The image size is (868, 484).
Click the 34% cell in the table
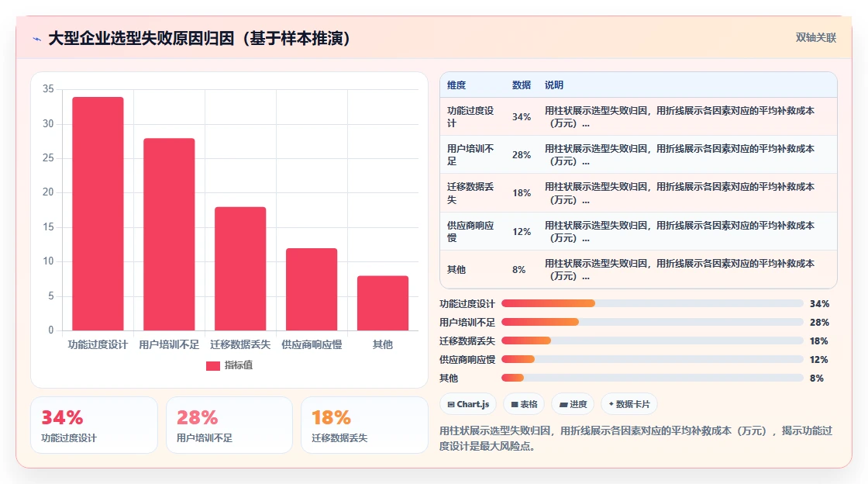click(521, 117)
